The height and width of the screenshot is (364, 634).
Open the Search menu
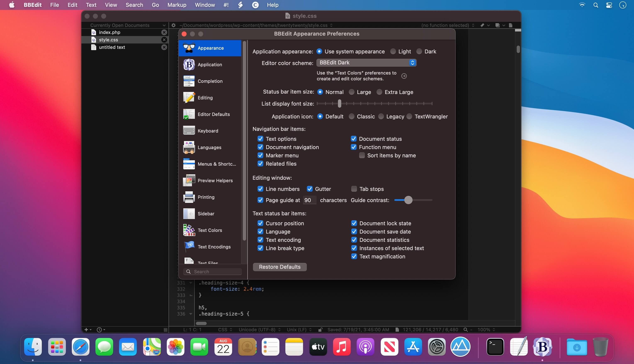tap(134, 5)
